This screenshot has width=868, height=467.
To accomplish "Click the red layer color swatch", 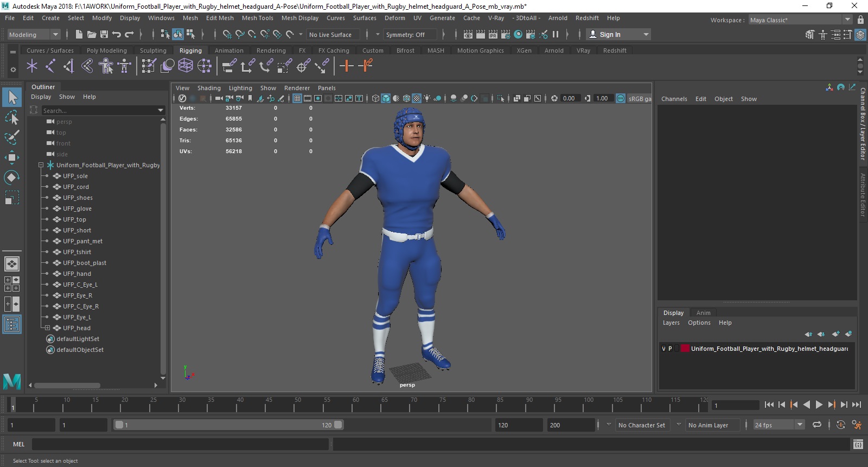I will click(x=685, y=349).
